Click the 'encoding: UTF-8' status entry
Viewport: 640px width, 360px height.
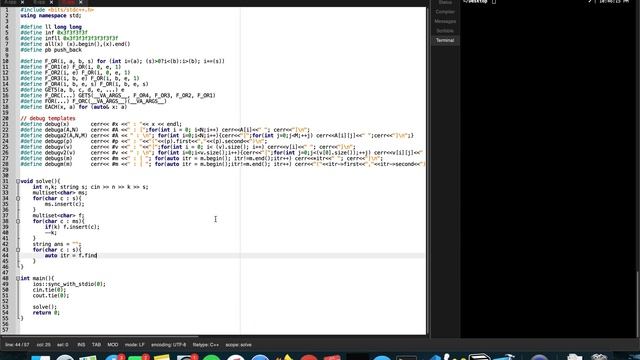coord(169,345)
